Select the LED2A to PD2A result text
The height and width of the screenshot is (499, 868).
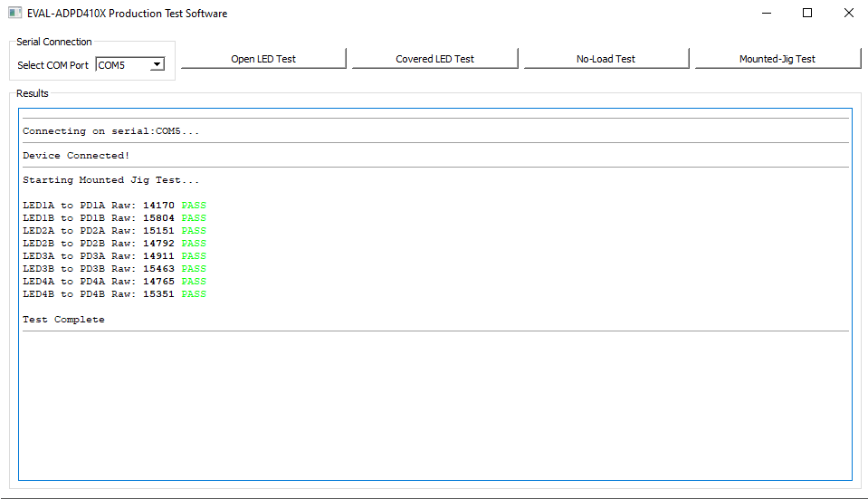coord(80,231)
